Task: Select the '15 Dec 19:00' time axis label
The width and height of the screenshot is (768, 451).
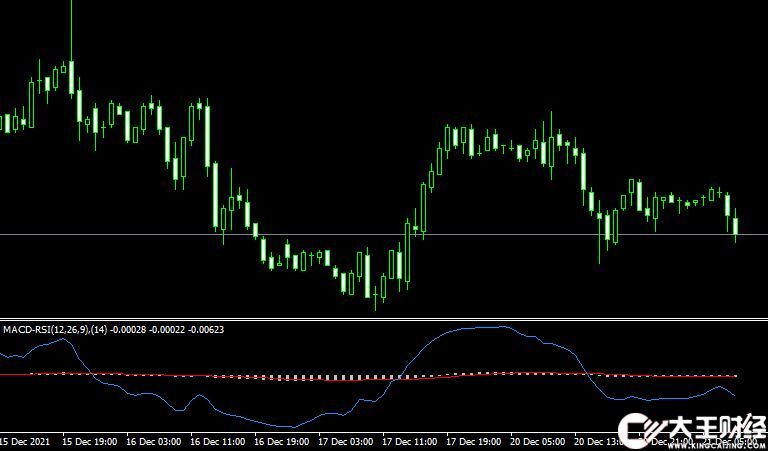Action: [91, 441]
